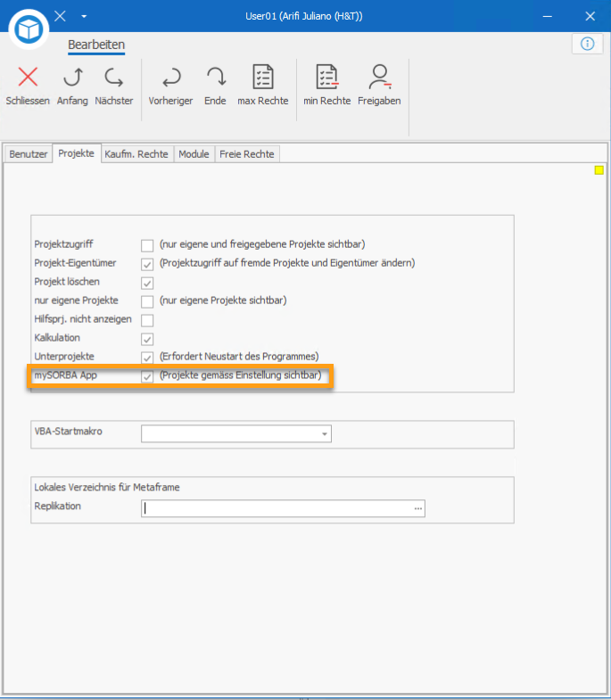The width and height of the screenshot is (611, 700).
Task: Click the Schliessen red X icon
Action: (28, 78)
